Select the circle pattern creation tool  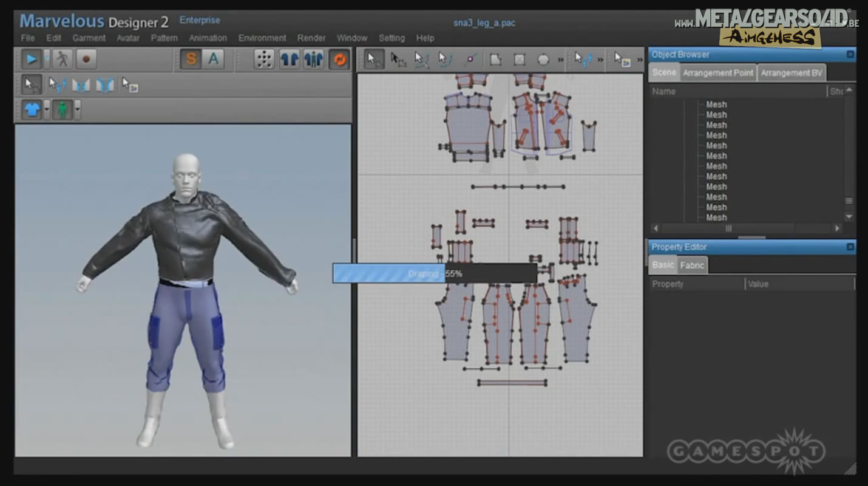coord(543,60)
